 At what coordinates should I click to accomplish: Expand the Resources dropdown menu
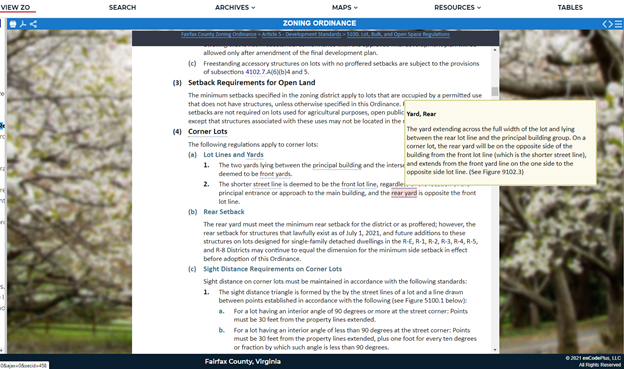point(457,8)
